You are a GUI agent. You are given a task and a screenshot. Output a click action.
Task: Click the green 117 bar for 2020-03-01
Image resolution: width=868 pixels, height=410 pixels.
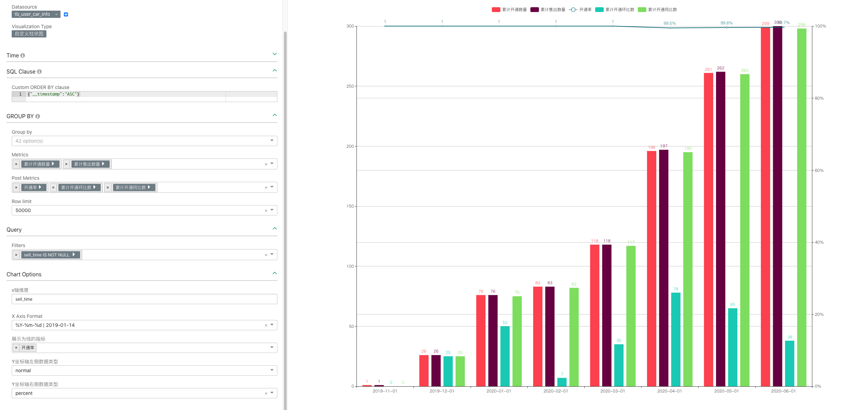pyautogui.click(x=631, y=316)
